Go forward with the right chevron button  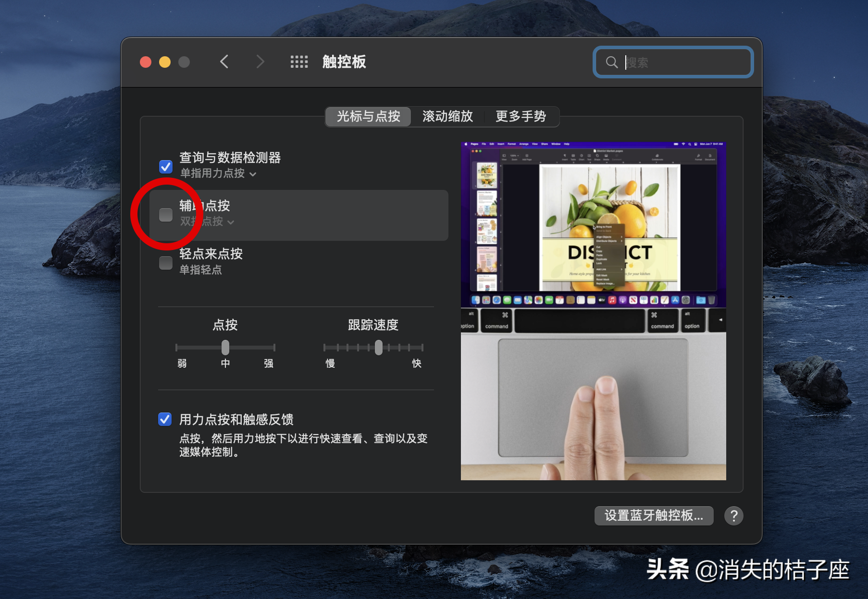(260, 62)
